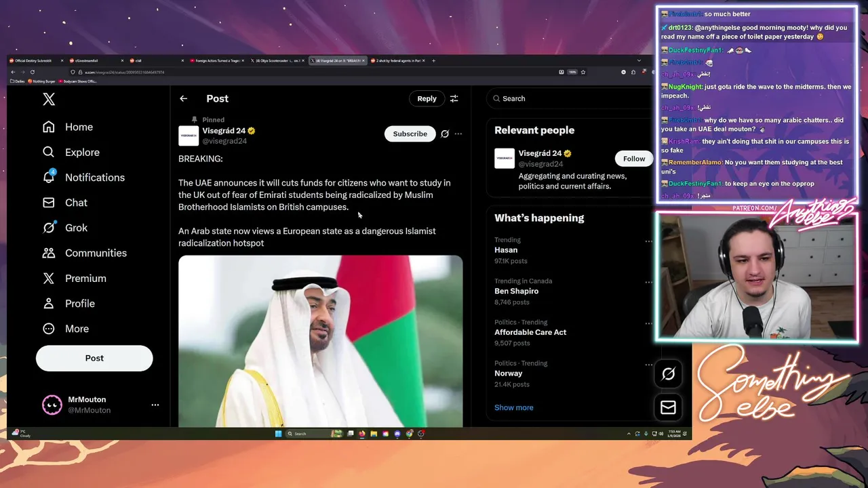Click the browser back arrow
The width and height of the screenshot is (868, 488).
coord(13,72)
